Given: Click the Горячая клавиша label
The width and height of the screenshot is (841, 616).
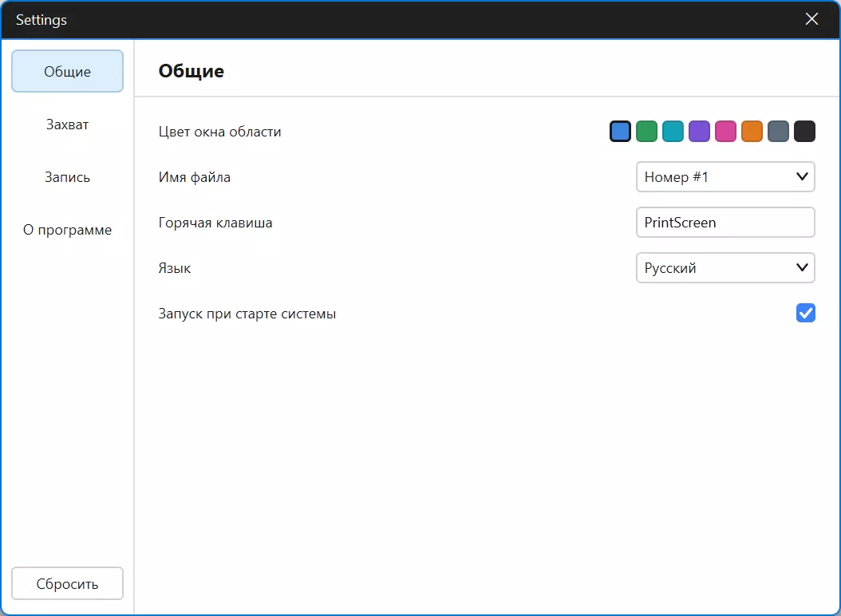Looking at the screenshot, I should [215, 223].
